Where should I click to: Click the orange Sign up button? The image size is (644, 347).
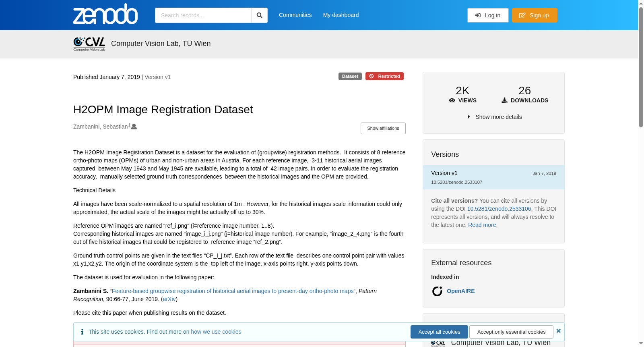click(x=535, y=15)
